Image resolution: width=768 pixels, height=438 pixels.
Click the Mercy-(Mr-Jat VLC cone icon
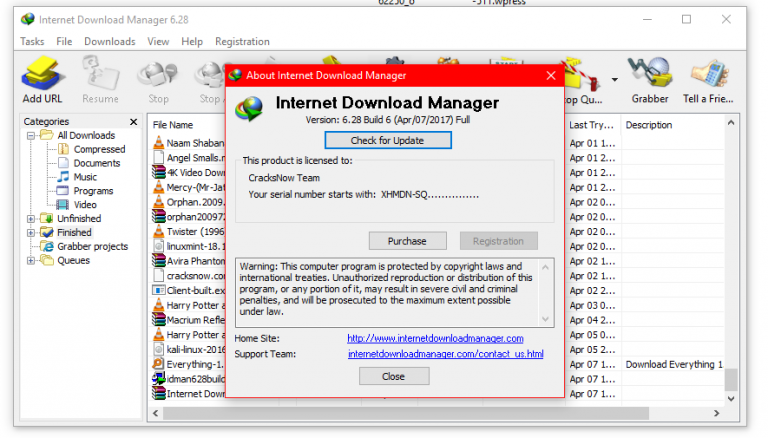(x=158, y=187)
